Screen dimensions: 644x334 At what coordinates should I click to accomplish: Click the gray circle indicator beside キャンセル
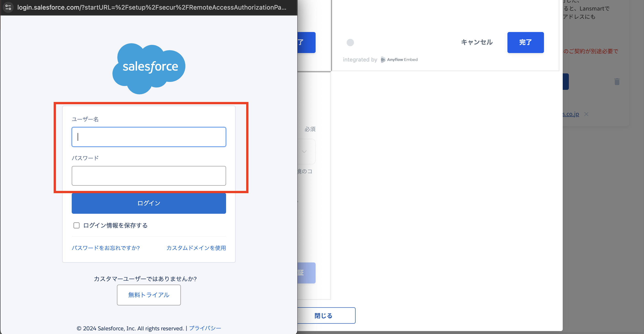pyautogui.click(x=350, y=43)
